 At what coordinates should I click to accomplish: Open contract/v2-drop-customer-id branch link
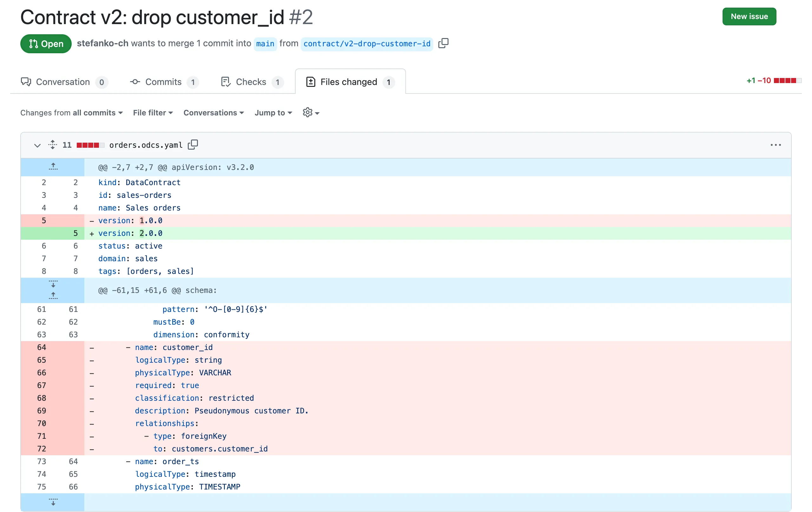coord(367,43)
